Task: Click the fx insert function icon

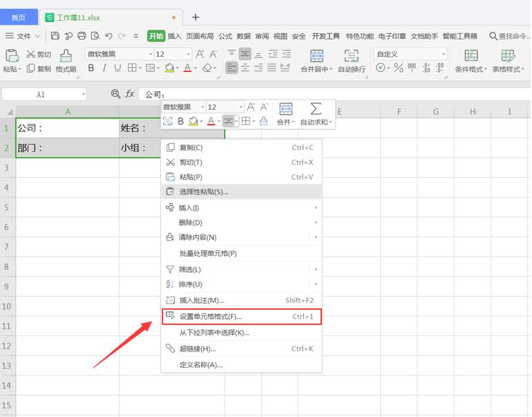Action: (x=130, y=94)
